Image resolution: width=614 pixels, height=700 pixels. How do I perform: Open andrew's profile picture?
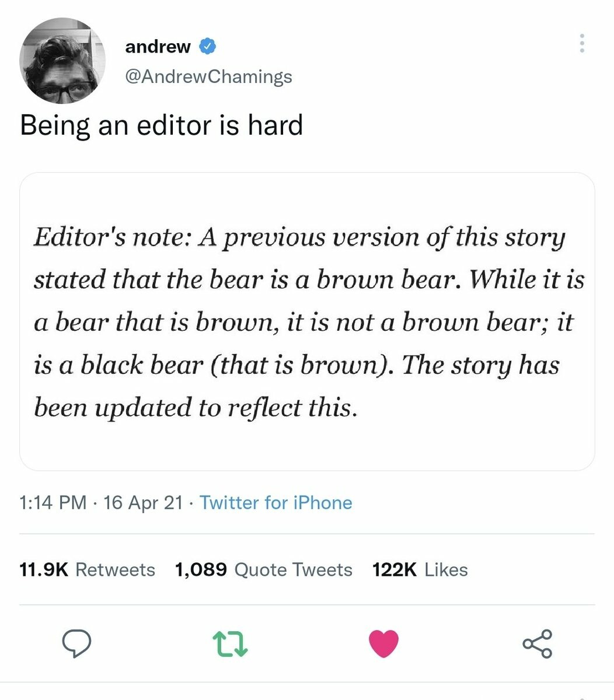click(62, 60)
